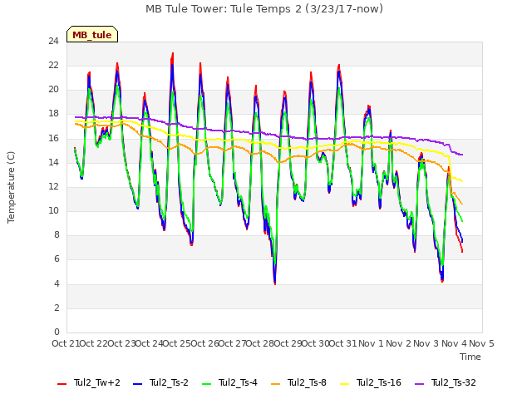532x399 pixels.
Task: Click the yellow Tul2_Ts-16 legend swatch
Action: pos(344,384)
